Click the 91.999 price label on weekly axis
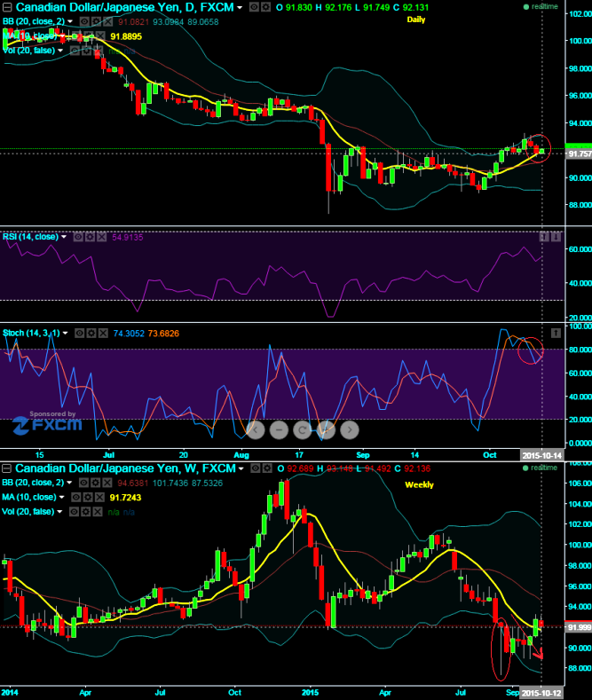 (x=579, y=627)
